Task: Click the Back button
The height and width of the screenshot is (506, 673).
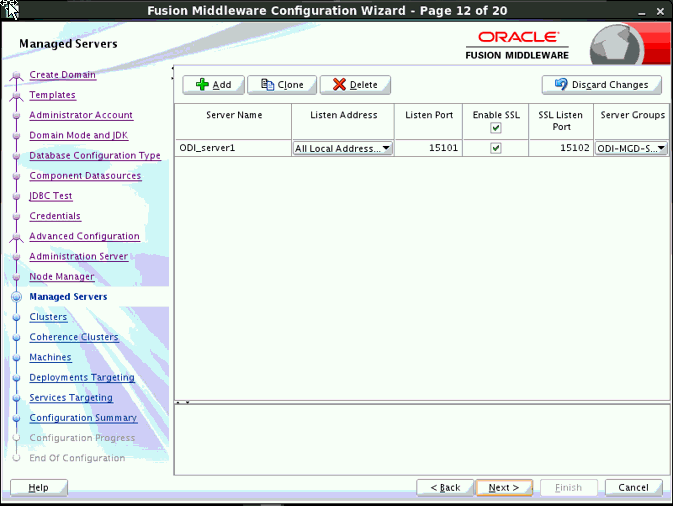Action: pyautogui.click(x=445, y=488)
